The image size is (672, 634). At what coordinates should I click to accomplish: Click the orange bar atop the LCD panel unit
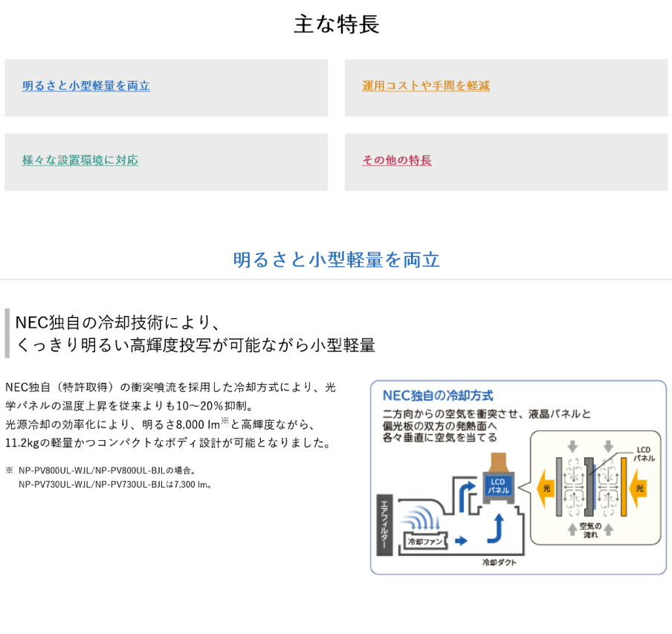(497, 457)
